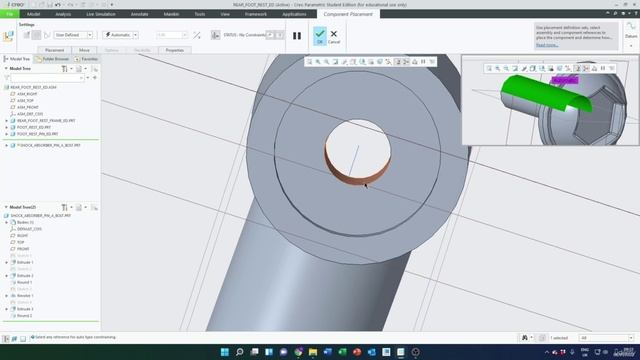
Task: Switch to the Applications ribbon tab
Action: [294, 14]
